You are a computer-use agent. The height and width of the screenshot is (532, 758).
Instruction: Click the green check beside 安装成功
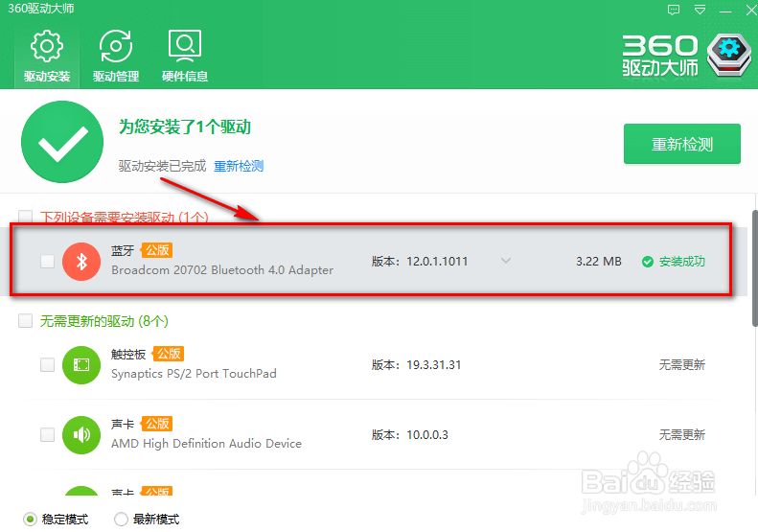647,262
